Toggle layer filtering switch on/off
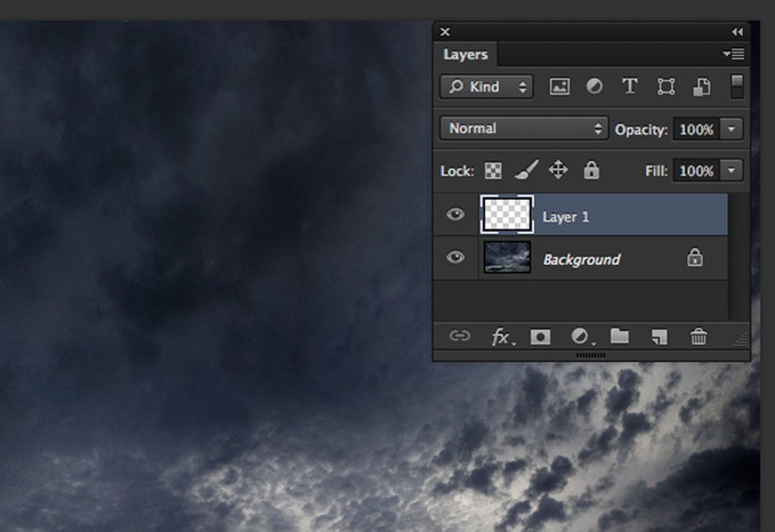The width and height of the screenshot is (775, 532). (x=737, y=87)
